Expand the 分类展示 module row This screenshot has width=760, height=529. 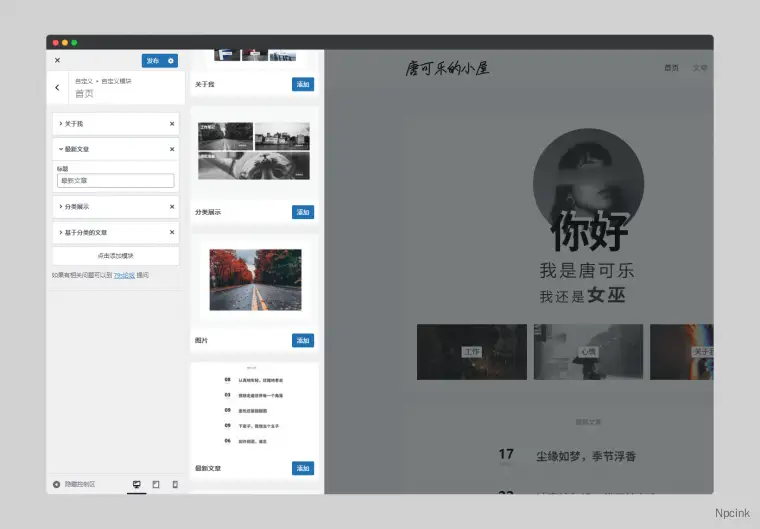point(116,207)
